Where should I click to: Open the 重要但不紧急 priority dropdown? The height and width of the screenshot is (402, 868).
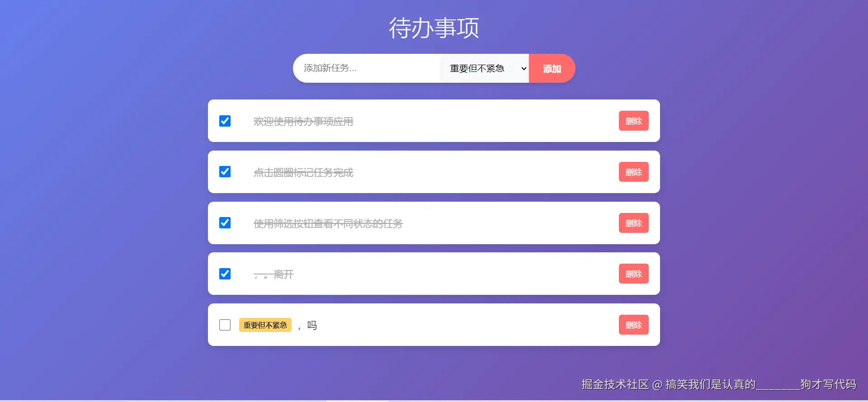485,68
